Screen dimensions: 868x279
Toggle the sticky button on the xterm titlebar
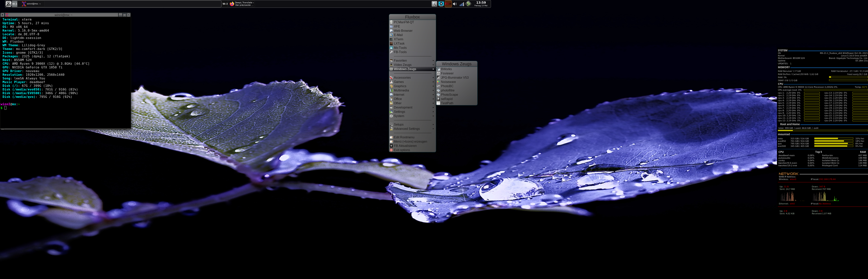coord(2,15)
